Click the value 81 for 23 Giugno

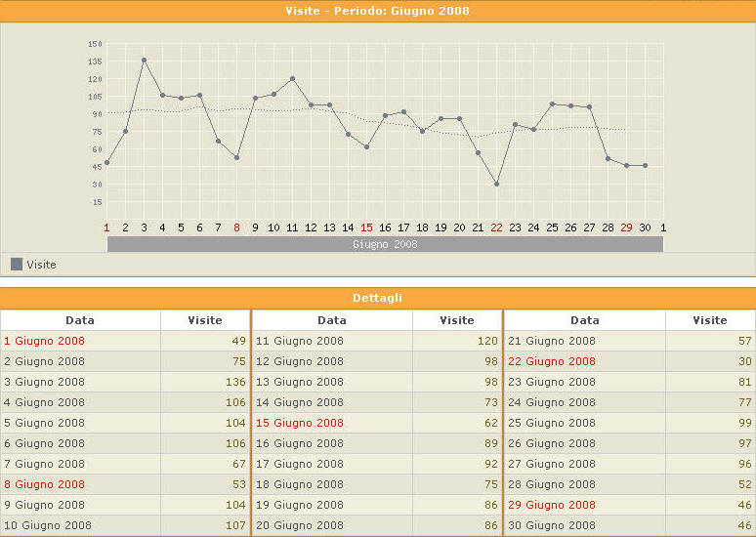(x=745, y=382)
